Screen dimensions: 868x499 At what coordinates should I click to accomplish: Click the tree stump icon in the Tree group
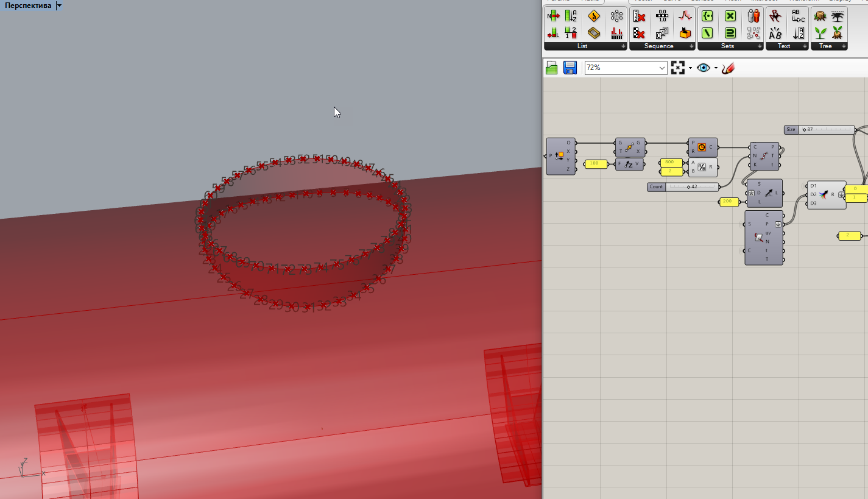tap(820, 16)
